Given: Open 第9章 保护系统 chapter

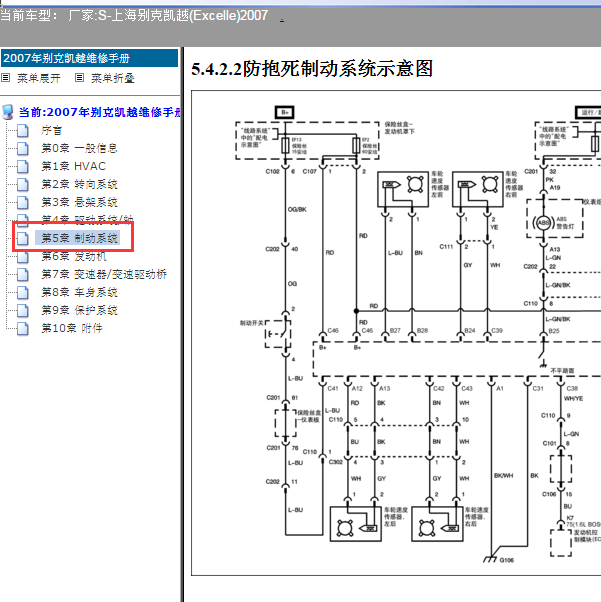Looking at the screenshot, I should click(79, 310).
